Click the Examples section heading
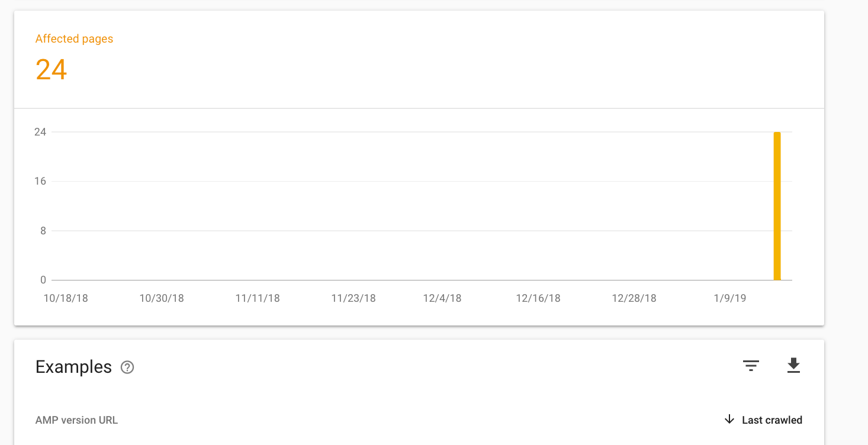868x445 pixels. point(73,367)
